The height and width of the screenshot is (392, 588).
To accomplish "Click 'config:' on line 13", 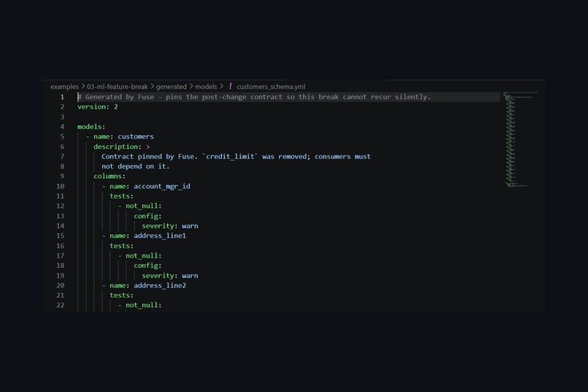I will (147, 216).
